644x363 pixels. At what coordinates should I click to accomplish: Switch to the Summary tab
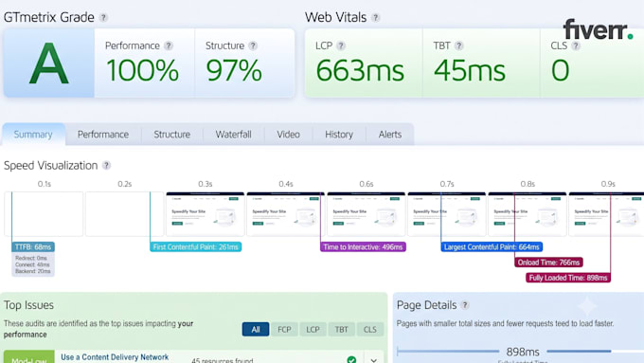33,135
